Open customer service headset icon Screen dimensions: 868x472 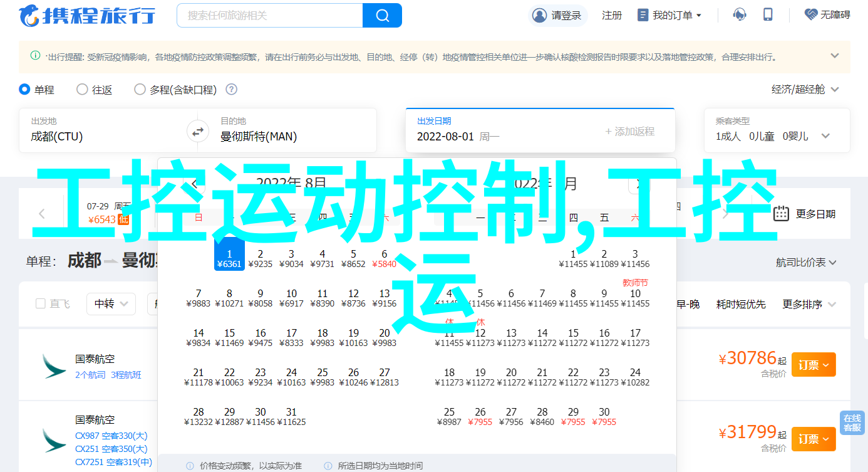pyautogui.click(x=740, y=15)
